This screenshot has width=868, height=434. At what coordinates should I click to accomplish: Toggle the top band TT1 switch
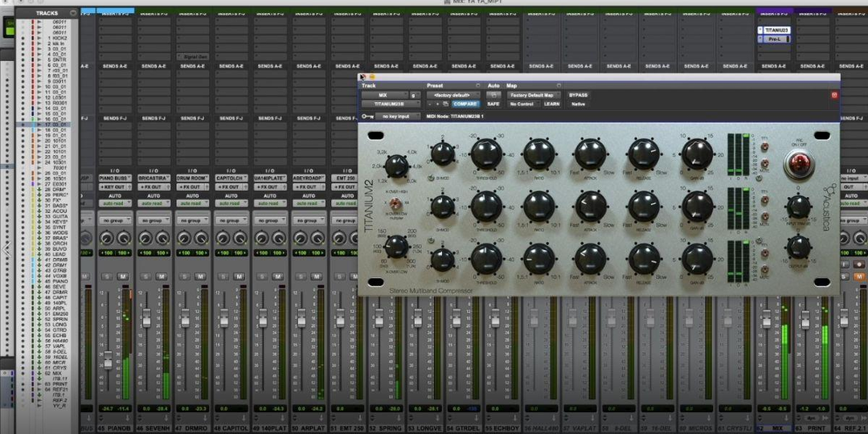coord(764,147)
